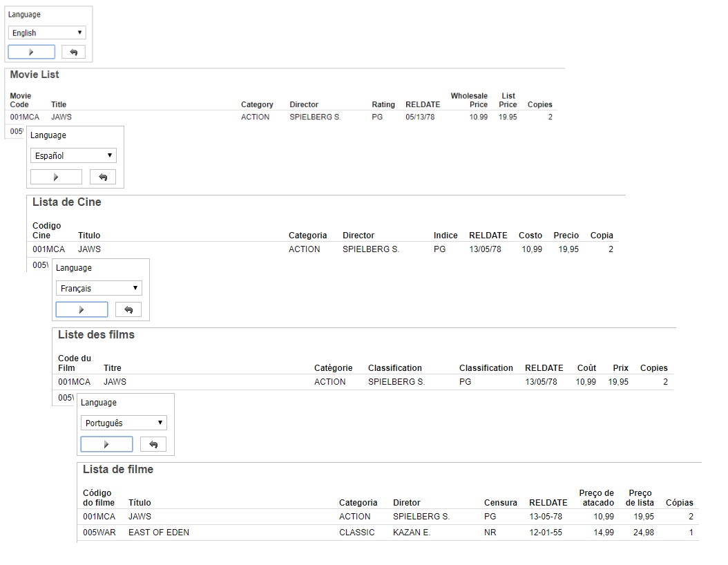This screenshot has width=728, height=565.
Task: Click the Titulo column header
Action: tap(89, 236)
